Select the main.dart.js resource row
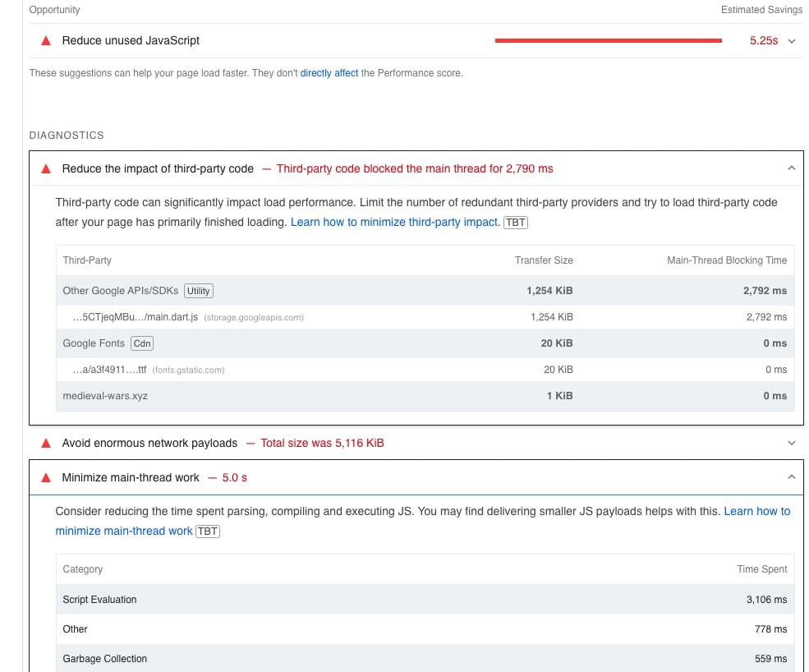This screenshot has width=809, height=672. 425,317
